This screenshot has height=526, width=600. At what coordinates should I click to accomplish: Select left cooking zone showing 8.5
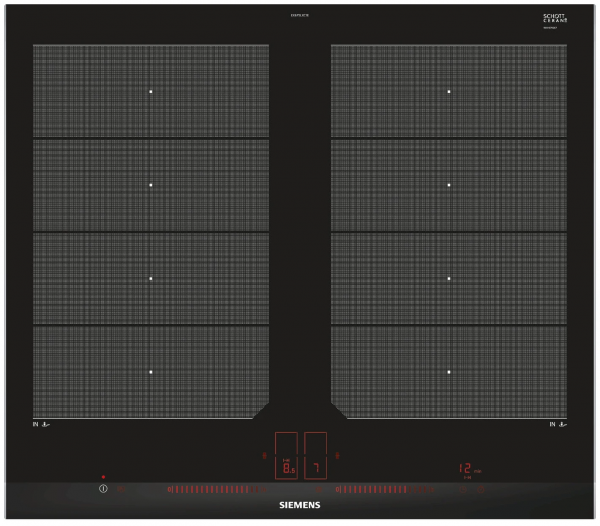286,456
